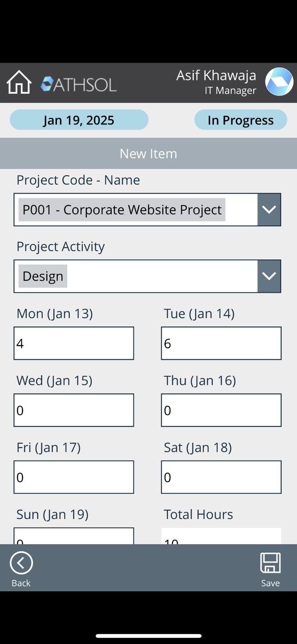Open the P001 Corporate Website Project combo box

pyautogui.click(x=135, y=210)
